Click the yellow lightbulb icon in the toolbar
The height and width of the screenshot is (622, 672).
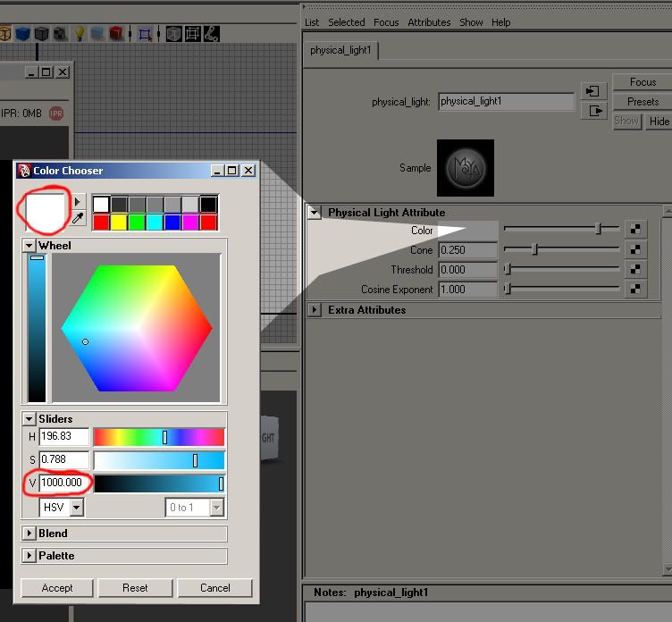point(79,34)
